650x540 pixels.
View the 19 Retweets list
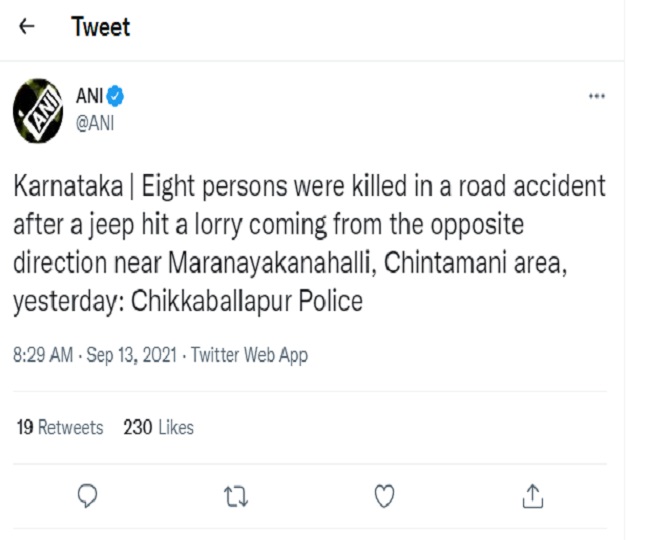60,428
